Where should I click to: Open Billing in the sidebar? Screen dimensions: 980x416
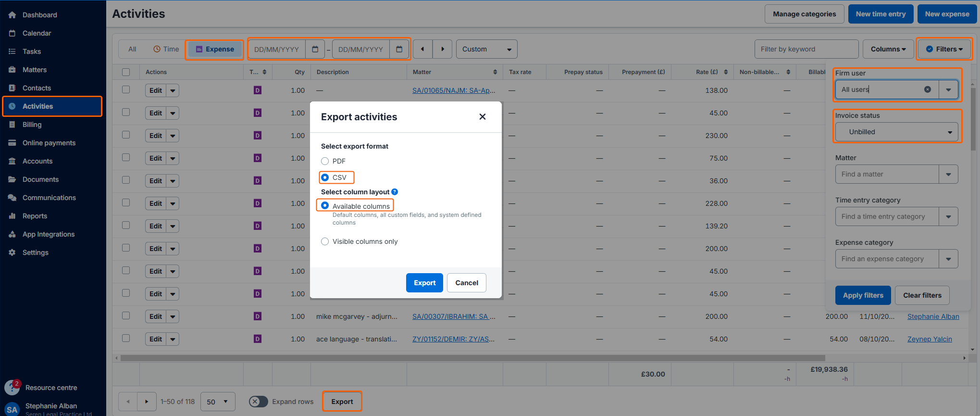pyautogui.click(x=32, y=125)
